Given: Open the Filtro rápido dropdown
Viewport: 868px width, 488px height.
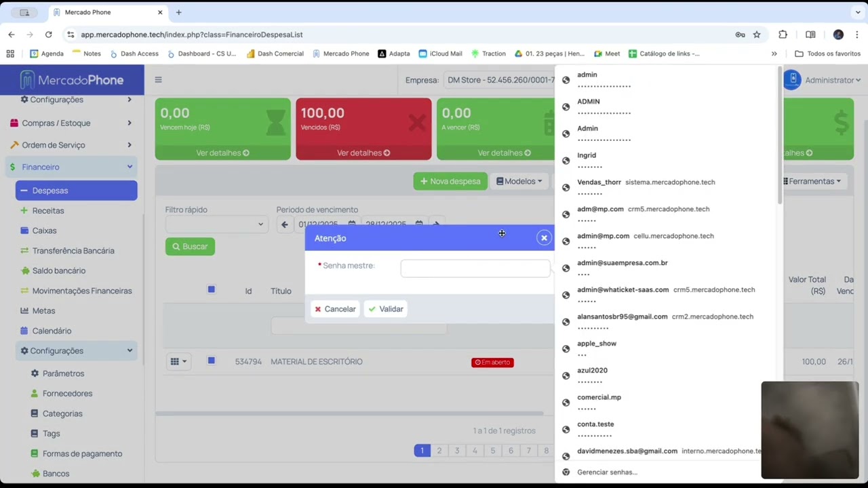Looking at the screenshot, I should pyautogui.click(x=216, y=224).
